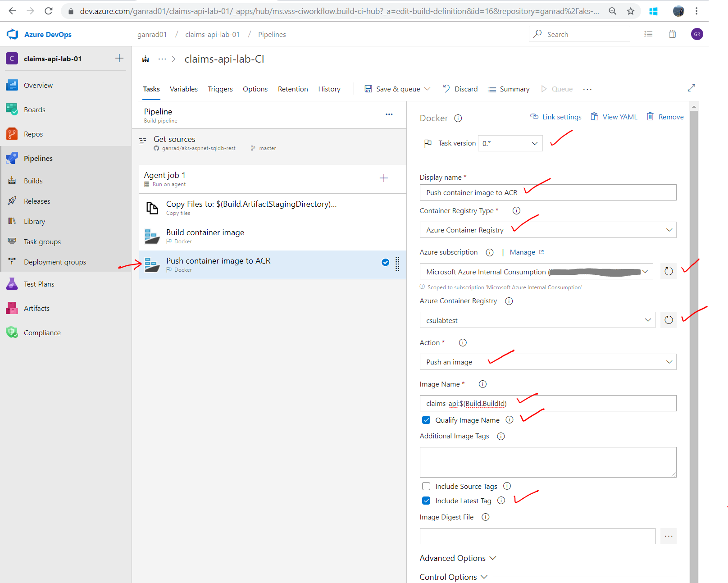This screenshot has height=583, width=728.
Task: Switch to the Options tab
Action: click(x=255, y=89)
